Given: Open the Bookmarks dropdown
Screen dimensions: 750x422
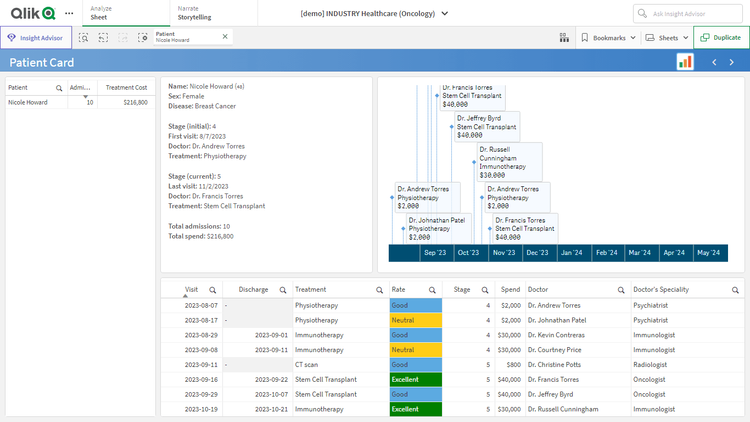Looking at the screenshot, I should pos(608,37).
